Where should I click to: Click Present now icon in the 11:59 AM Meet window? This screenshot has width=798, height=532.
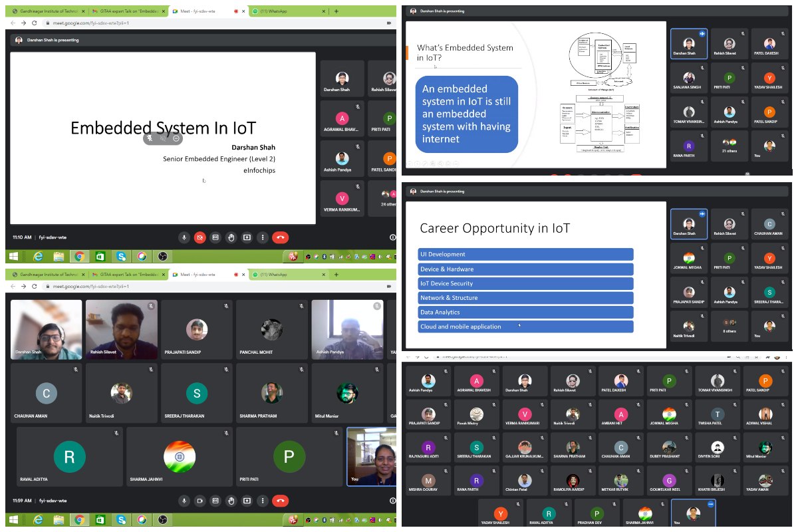[247, 500]
